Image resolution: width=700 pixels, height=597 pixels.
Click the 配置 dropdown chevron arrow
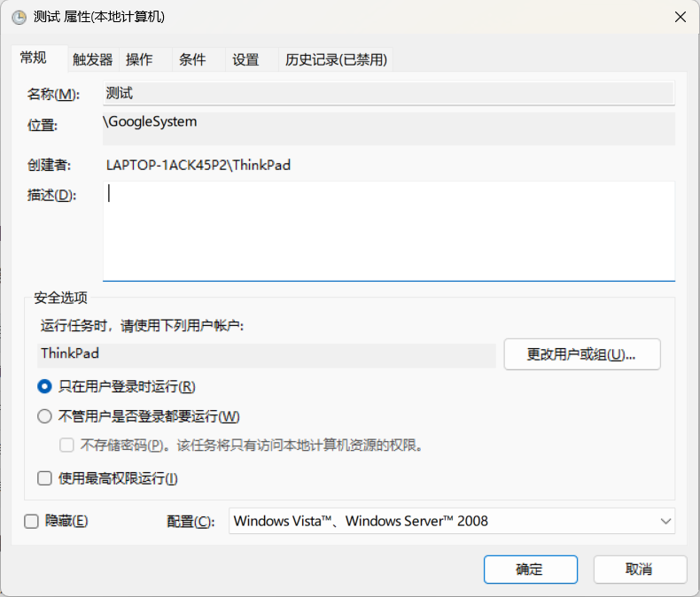pos(665,521)
